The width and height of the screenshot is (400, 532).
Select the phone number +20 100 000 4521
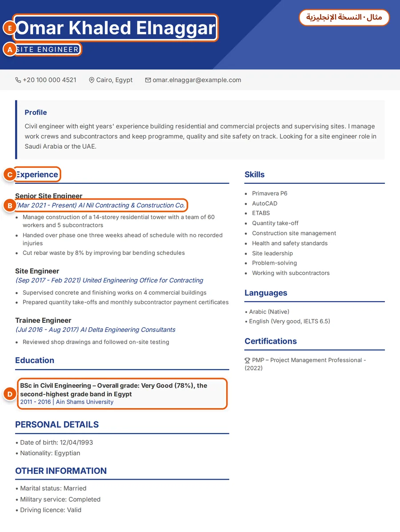(x=50, y=80)
